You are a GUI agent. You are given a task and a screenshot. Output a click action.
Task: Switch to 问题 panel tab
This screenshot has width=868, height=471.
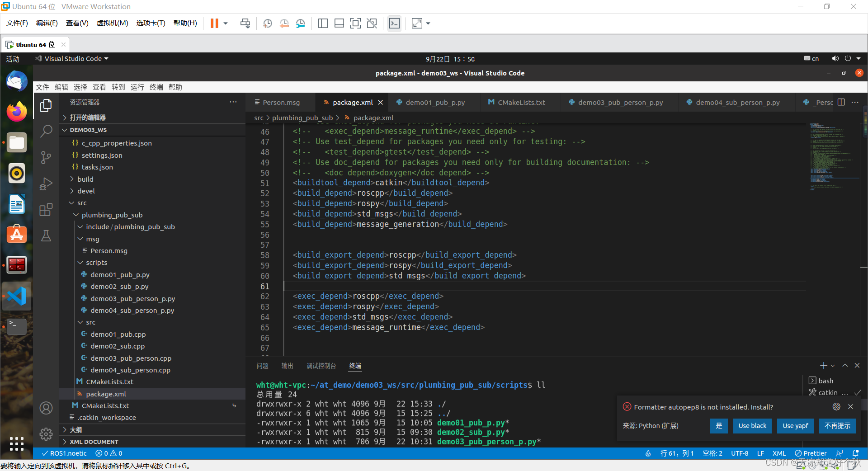pyautogui.click(x=262, y=366)
